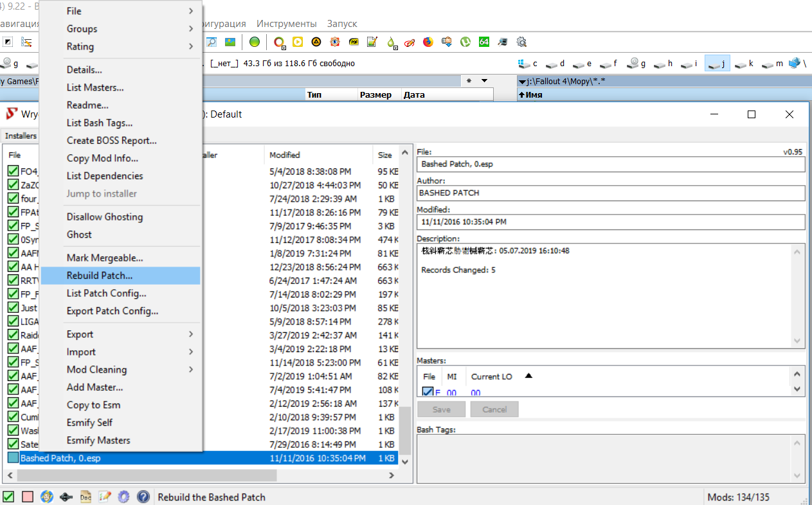Viewport: 812px width, 505px height.
Task: Uncheck the LIGA mod checkbox
Action: point(13,321)
